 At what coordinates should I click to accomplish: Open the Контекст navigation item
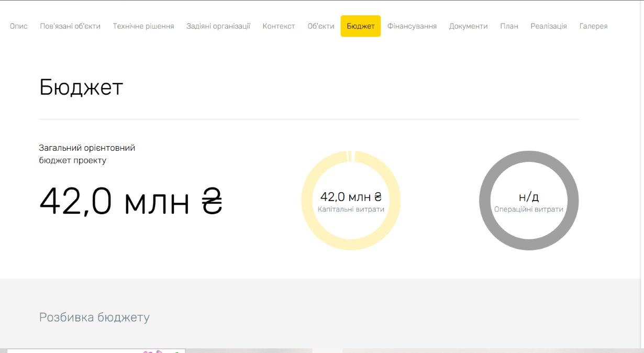click(x=279, y=26)
